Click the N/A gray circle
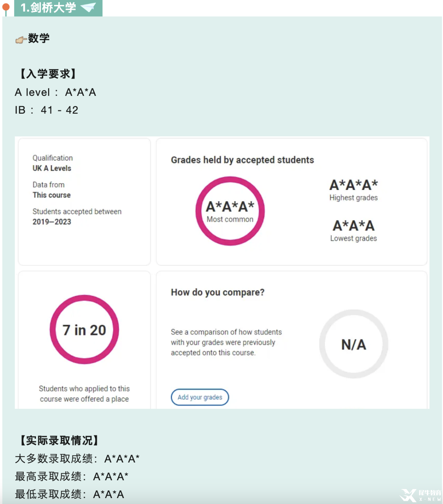Image resolution: width=443 pixels, height=504 pixels. click(x=354, y=344)
